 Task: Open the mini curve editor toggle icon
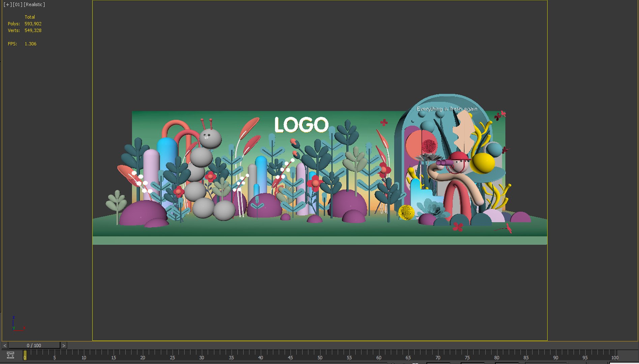coord(10,355)
